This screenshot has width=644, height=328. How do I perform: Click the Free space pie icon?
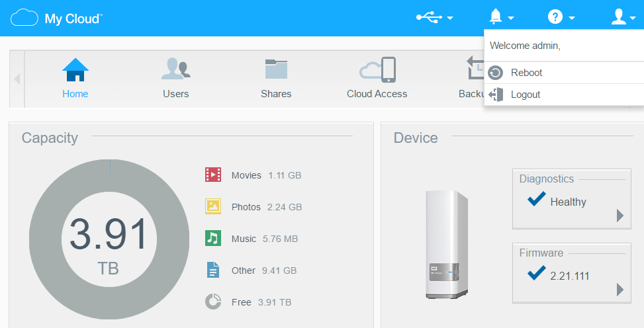click(213, 302)
